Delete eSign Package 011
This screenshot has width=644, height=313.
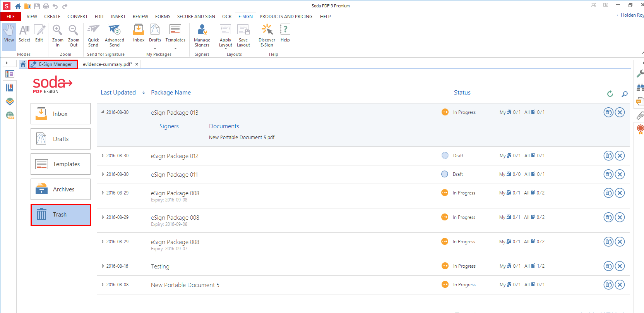620,174
